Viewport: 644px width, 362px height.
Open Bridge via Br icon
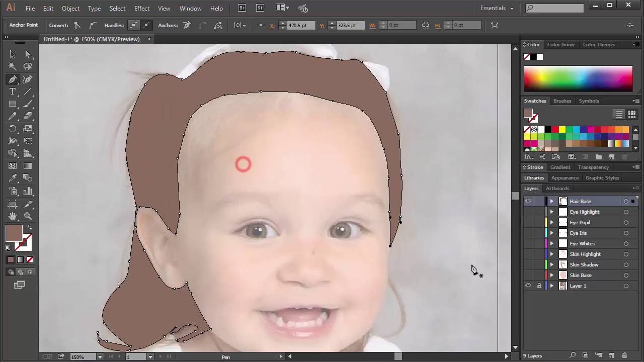[x=242, y=8]
